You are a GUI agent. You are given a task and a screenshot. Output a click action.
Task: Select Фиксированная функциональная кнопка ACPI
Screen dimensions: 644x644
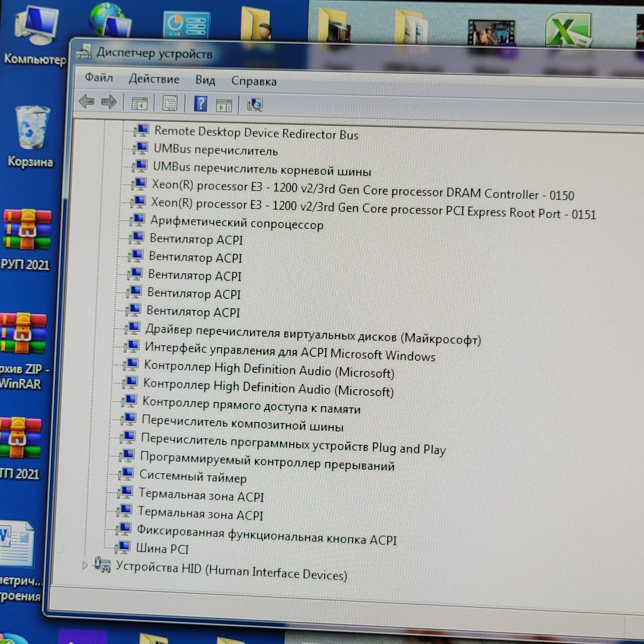coord(267,535)
